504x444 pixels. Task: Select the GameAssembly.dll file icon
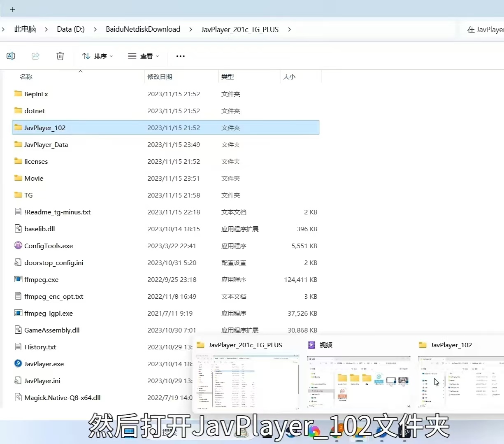pos(18,330)
